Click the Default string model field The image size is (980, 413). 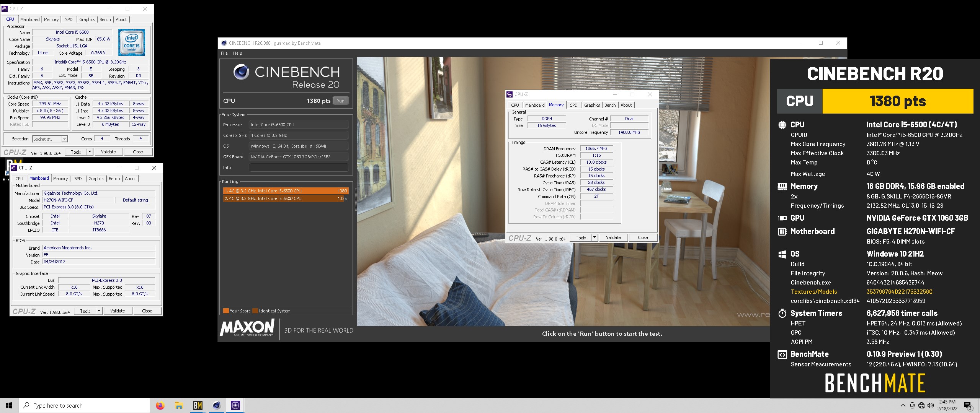(x=136, y=200)
